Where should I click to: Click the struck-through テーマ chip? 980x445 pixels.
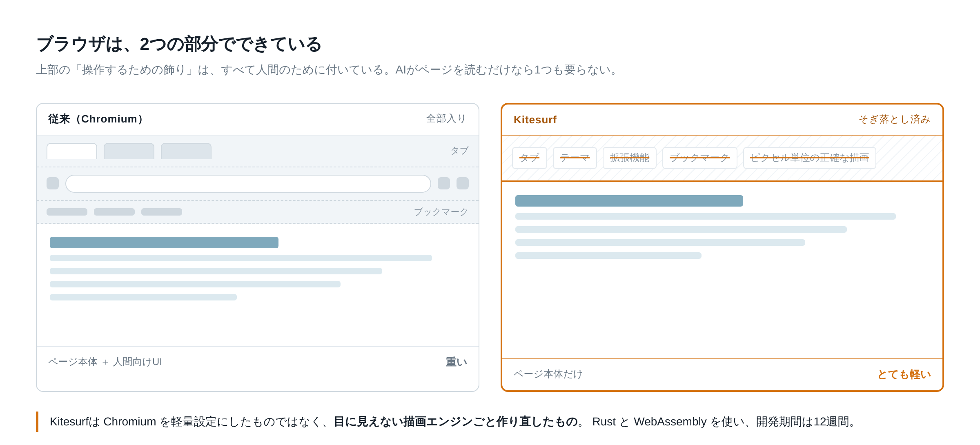[x=575, y=158]
